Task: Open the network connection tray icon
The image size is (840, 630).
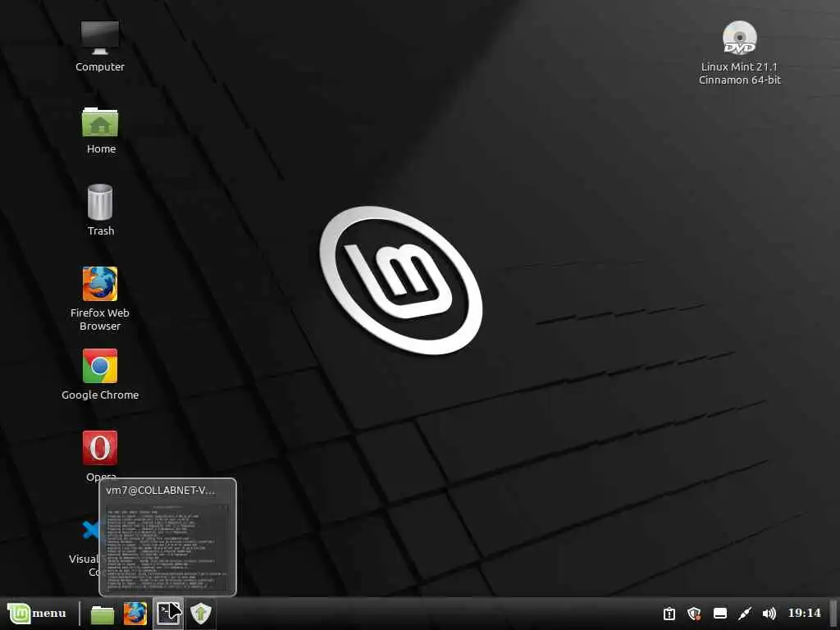Action: click(745, 614)
